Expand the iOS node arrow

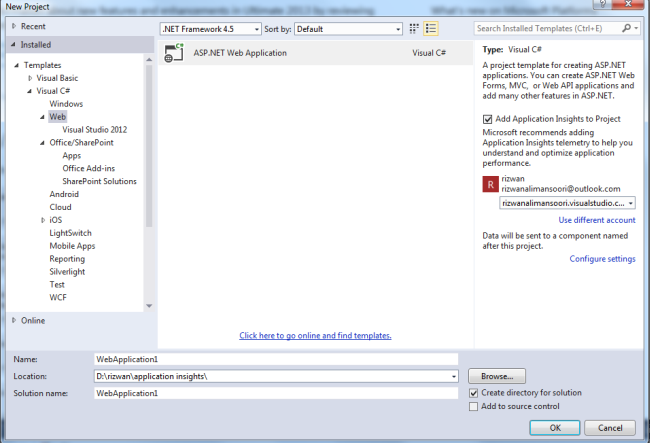43,220
